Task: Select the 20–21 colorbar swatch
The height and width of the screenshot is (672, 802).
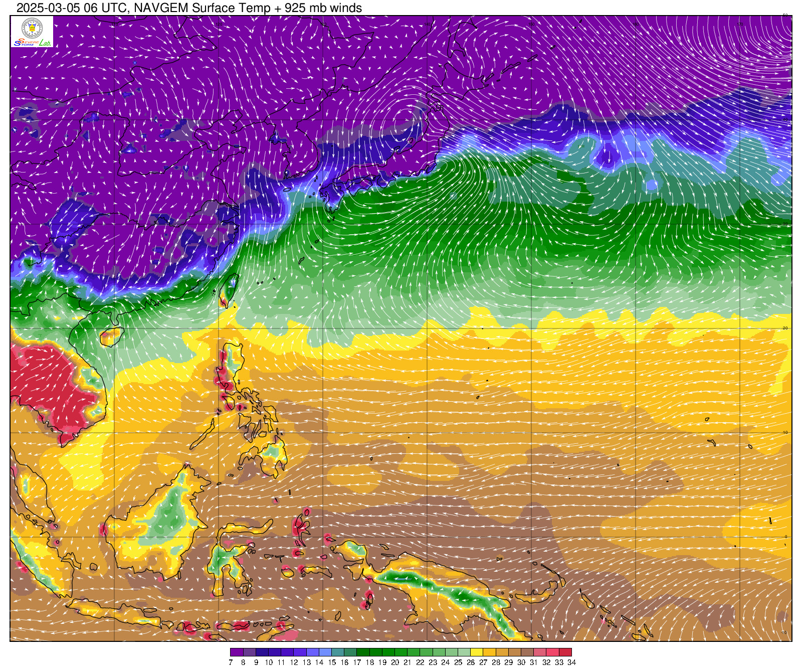Action: pyautogui.click(x=401, y=652)
